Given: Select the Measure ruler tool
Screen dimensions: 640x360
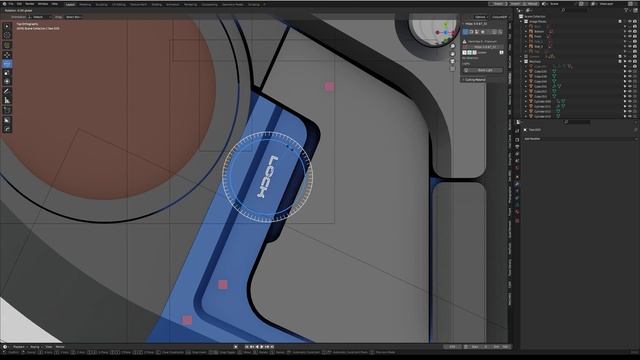Looking at the screenshot, I should pyautogui.click(x=7, y=100).
